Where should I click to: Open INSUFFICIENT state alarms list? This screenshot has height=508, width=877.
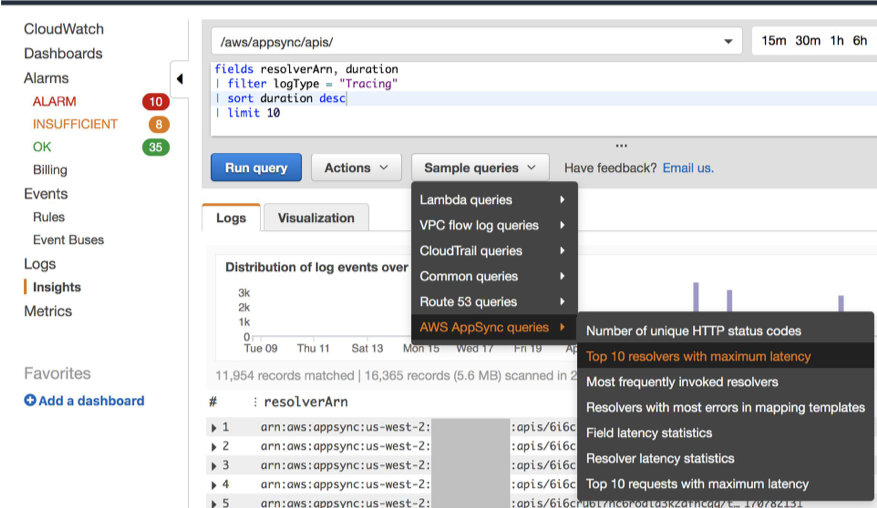[x=75, y=124]
